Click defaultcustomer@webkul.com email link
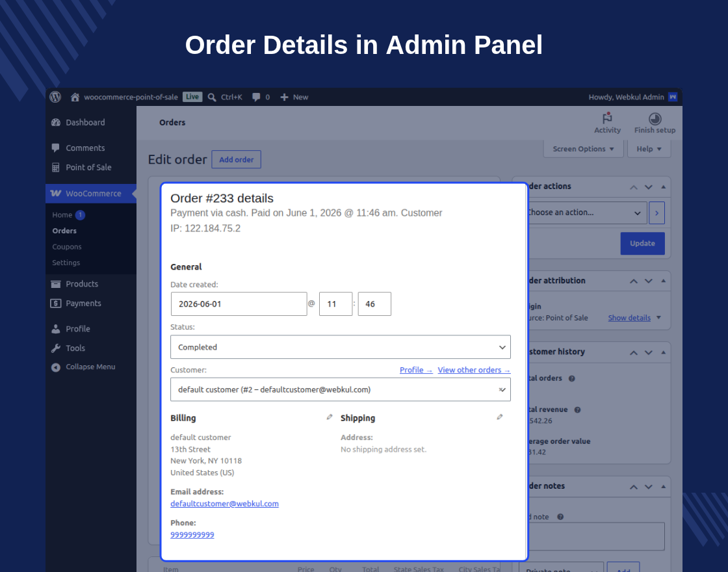 tap(224, 504)
